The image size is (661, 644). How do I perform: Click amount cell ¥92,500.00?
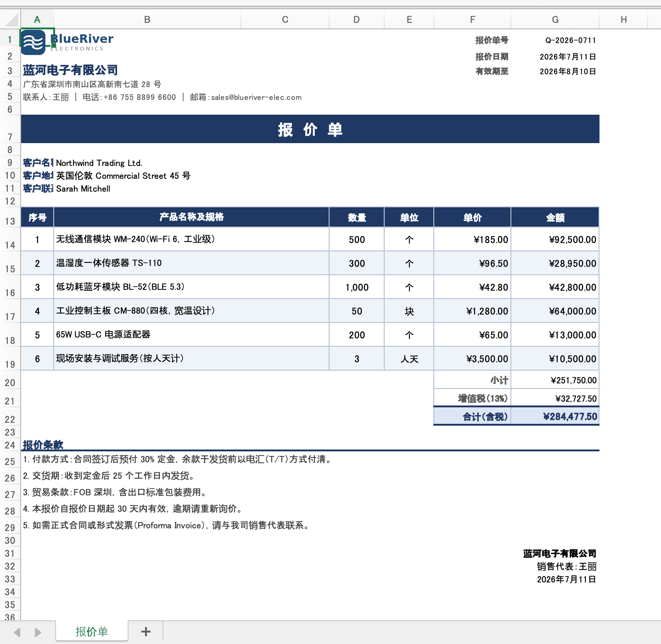tap(555, 239)
